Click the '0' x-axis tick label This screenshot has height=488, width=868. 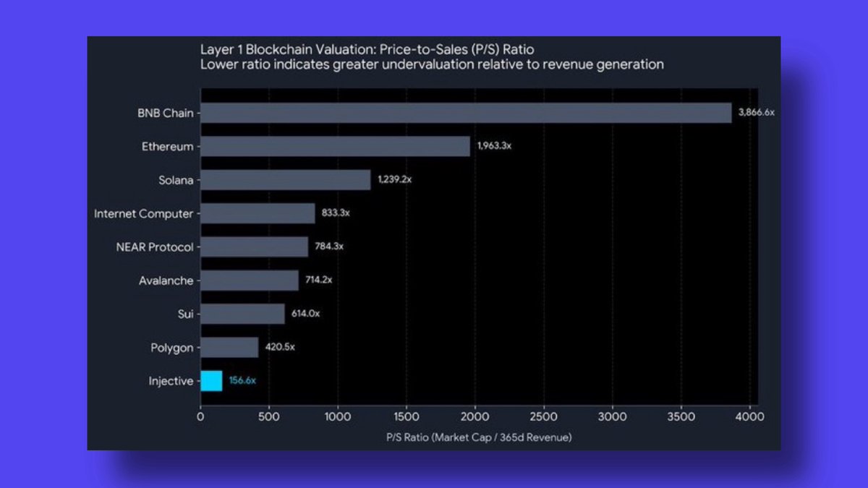200,417
